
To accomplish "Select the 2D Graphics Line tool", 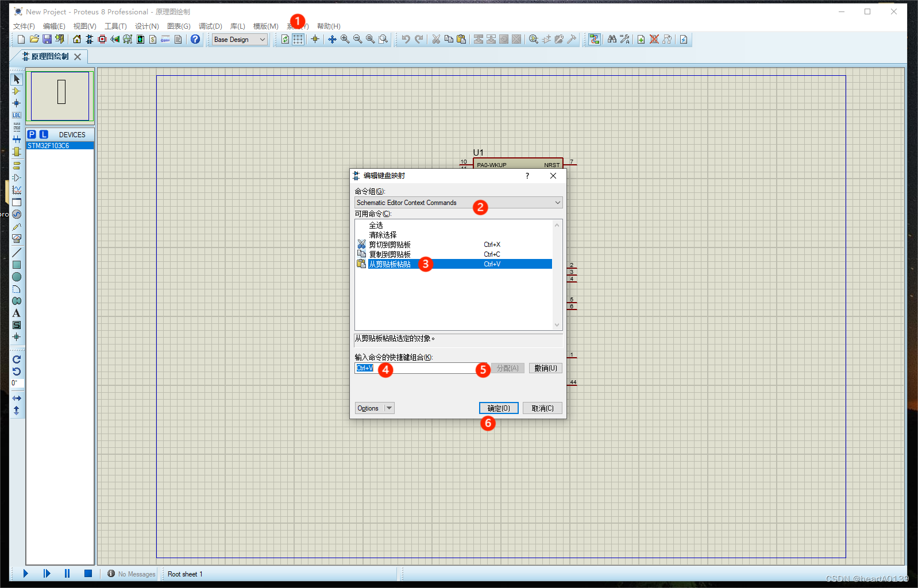I will (x=17, y=252).
